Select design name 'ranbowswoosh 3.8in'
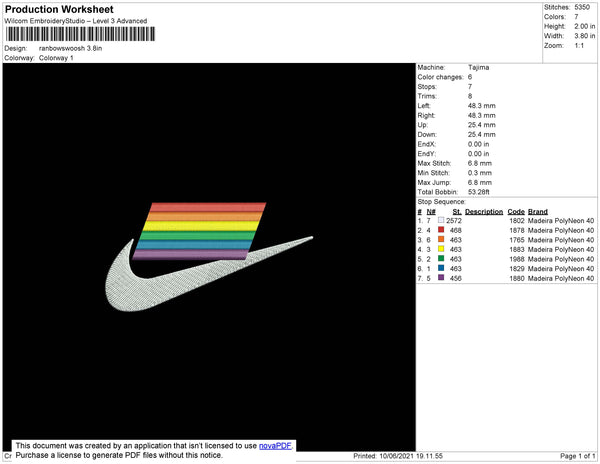This screenshot has width=600, height=464. [x=70, y=48]
